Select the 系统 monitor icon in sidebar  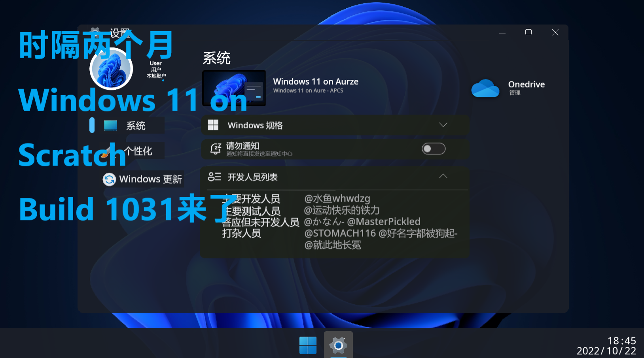(x=111, y=125)
